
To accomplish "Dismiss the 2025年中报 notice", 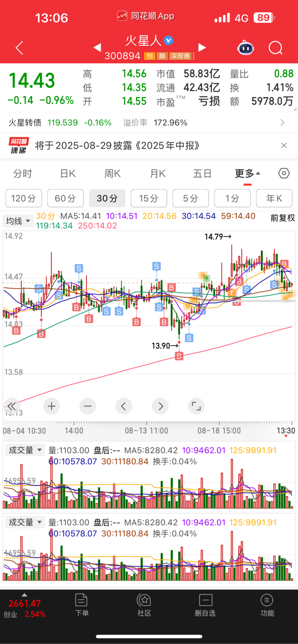I will (x=284, y=145).
